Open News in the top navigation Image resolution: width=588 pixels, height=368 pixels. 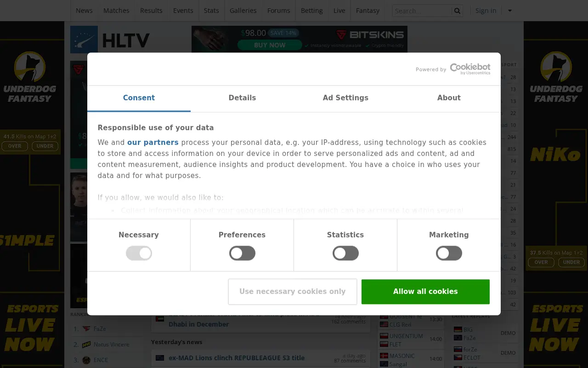(x=84, y=11)
